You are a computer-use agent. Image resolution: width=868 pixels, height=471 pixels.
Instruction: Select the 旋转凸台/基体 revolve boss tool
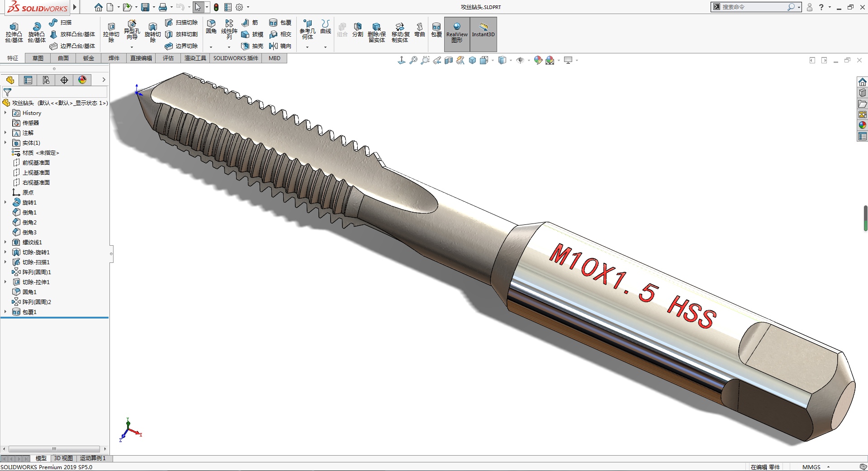point(37,33)
